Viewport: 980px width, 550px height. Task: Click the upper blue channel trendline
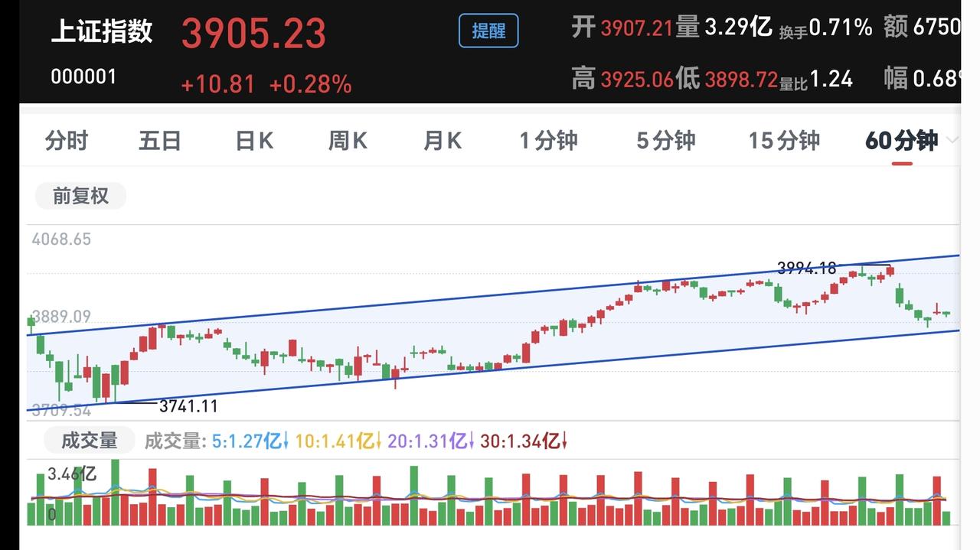tap(493, 295)
